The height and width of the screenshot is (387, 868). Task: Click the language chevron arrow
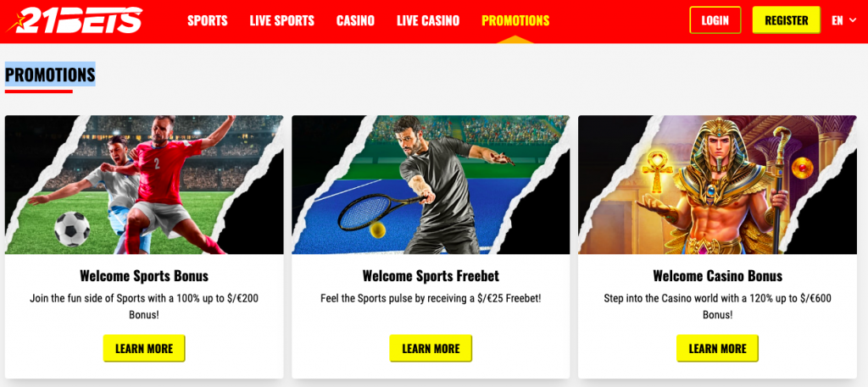853,21
